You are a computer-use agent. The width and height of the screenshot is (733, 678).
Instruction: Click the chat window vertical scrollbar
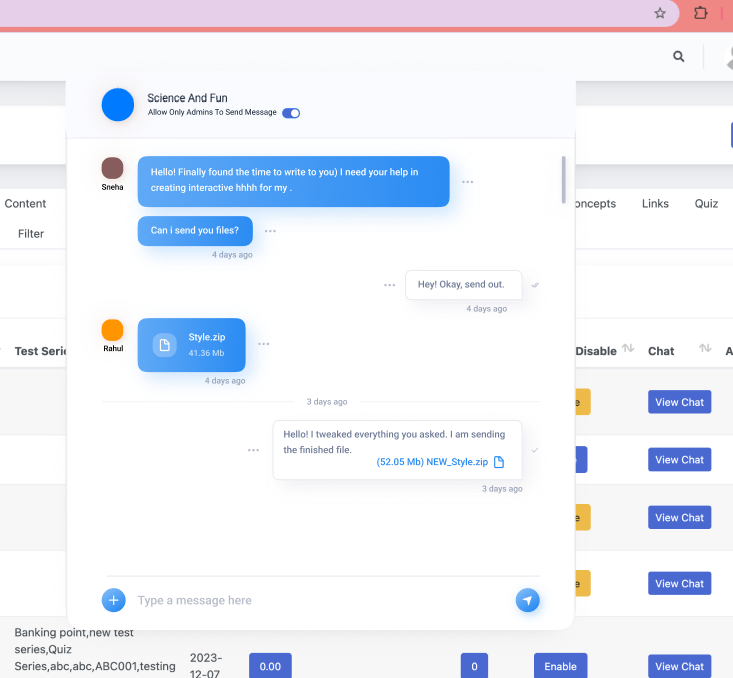[x=564, y=180]
